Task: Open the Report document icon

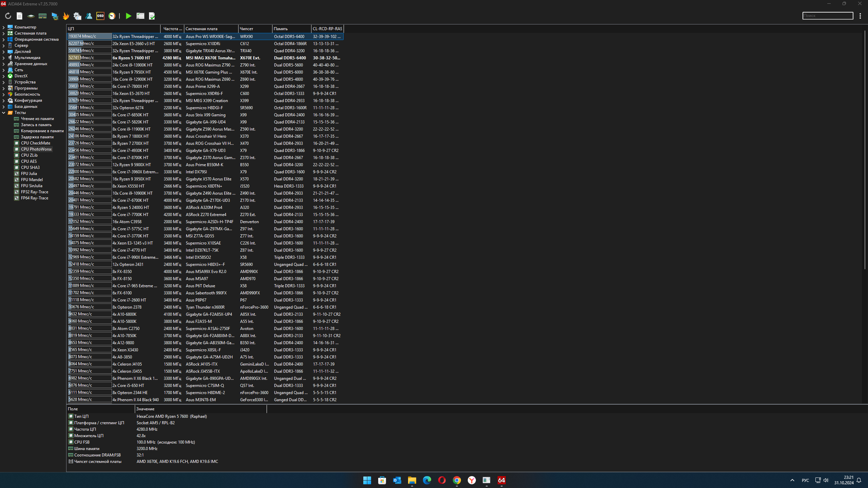Action: coord(19,16)
